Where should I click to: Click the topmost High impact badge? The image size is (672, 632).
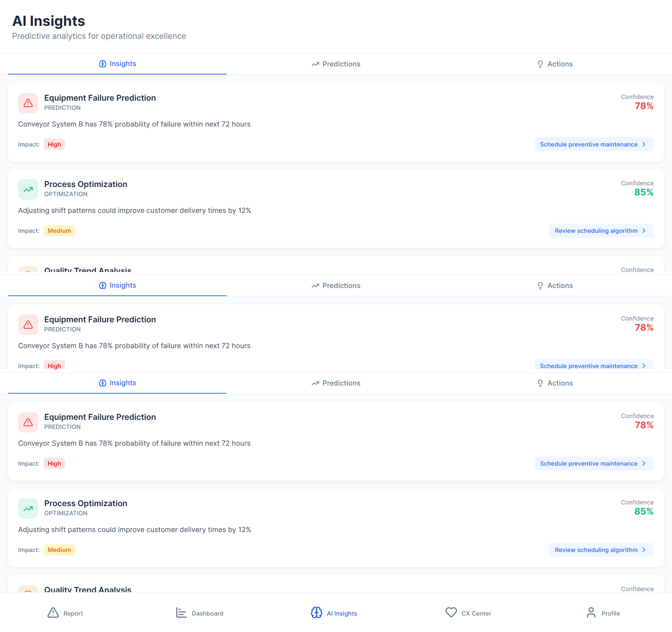(54, 144)
